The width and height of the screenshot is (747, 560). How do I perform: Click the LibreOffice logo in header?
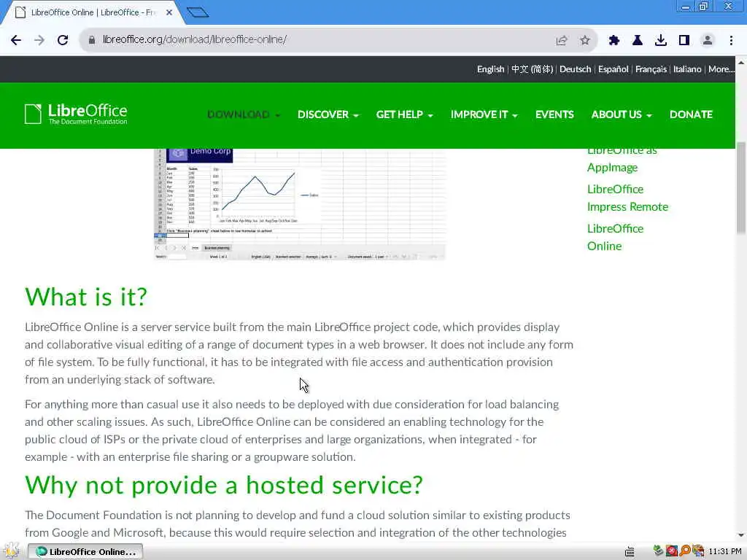[76, 114]
